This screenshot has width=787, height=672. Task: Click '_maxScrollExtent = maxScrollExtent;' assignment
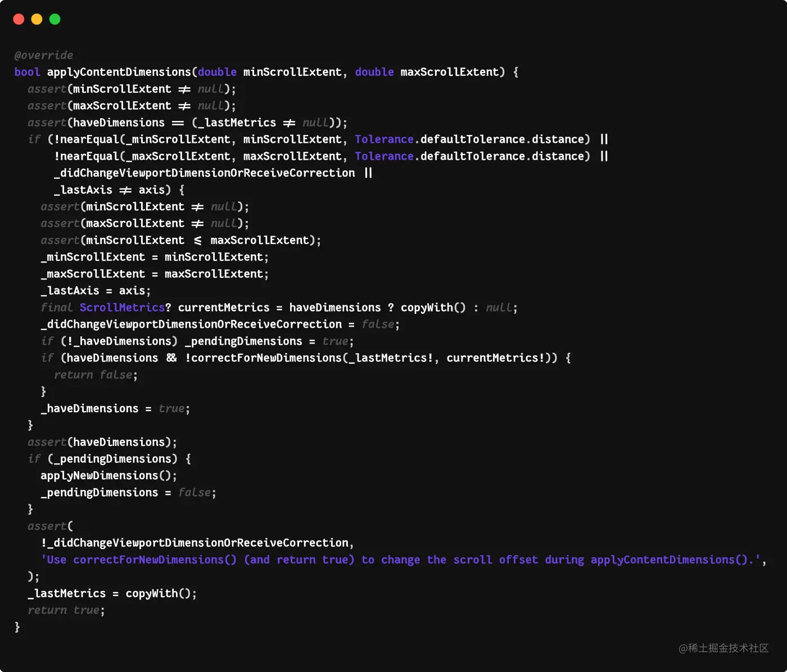click(x=155, y=274)
